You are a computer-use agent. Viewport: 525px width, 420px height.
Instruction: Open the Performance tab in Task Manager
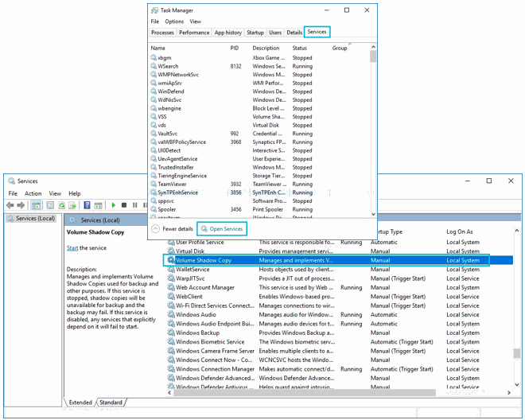194,33
